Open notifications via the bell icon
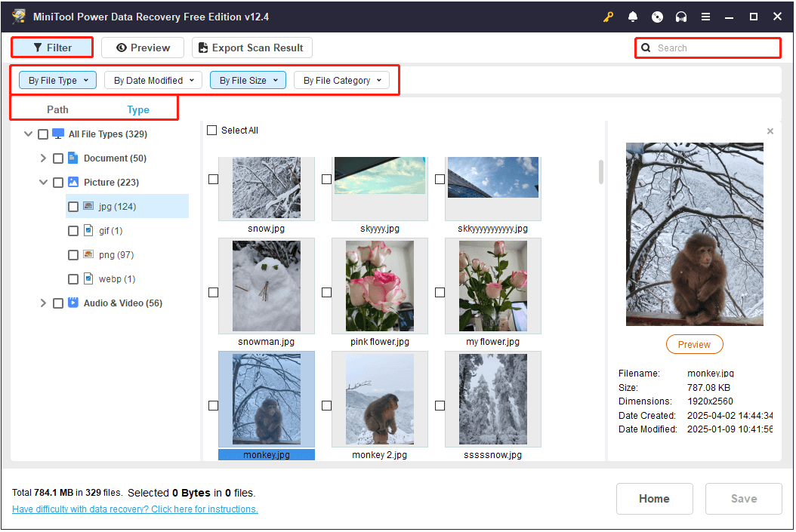The image size is (796, 532). (x=633, y=16)
